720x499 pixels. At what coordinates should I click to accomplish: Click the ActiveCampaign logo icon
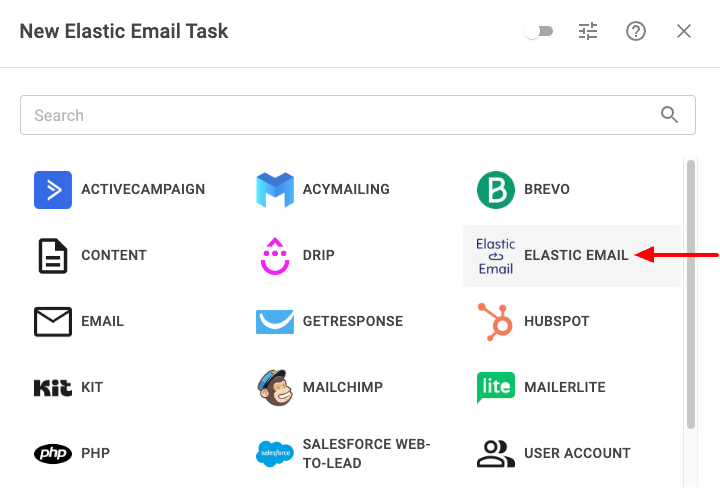click(53, 190)
